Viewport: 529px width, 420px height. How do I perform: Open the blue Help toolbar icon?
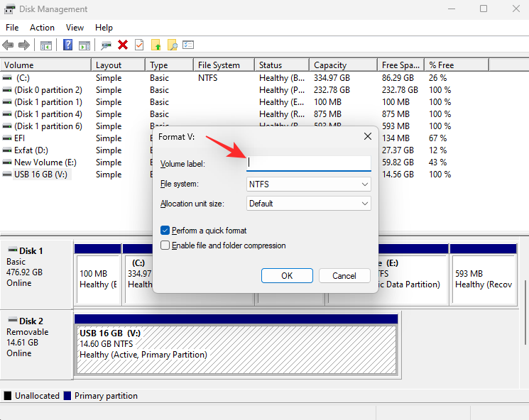click(x=68, y=45)
